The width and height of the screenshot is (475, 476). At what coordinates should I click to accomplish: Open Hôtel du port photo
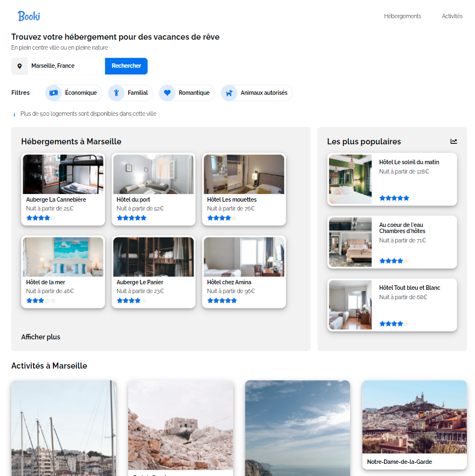click(154, 174)
